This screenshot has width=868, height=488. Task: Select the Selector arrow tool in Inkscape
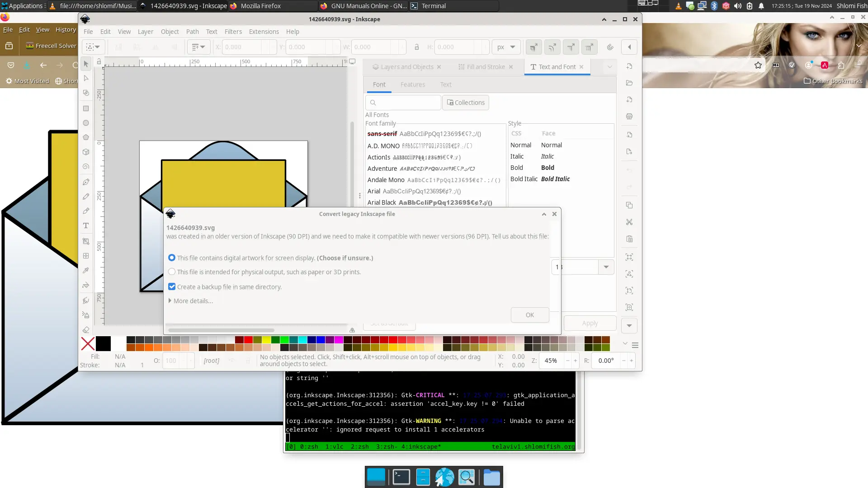tap(86, 64)
